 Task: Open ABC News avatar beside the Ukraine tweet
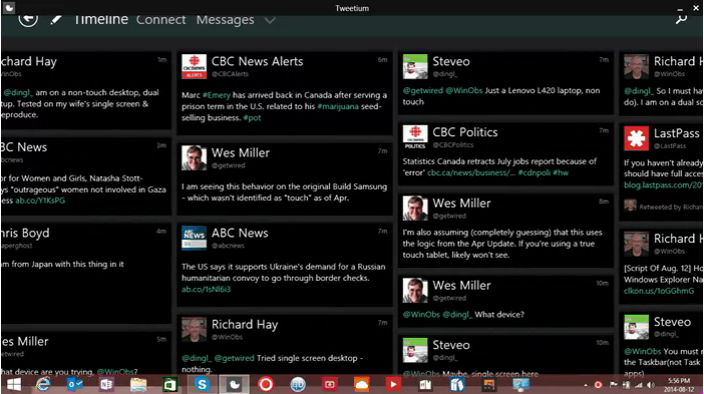pos(194,237)
